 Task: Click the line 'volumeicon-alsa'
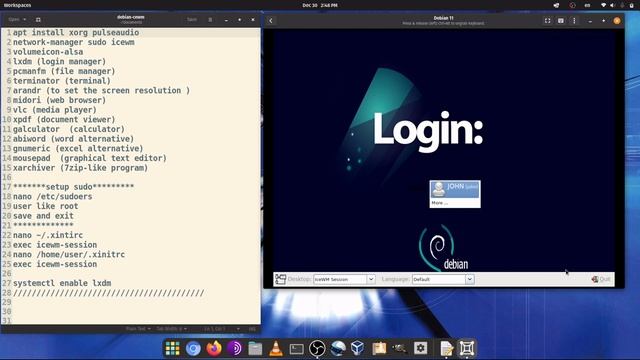click(48, 52)
